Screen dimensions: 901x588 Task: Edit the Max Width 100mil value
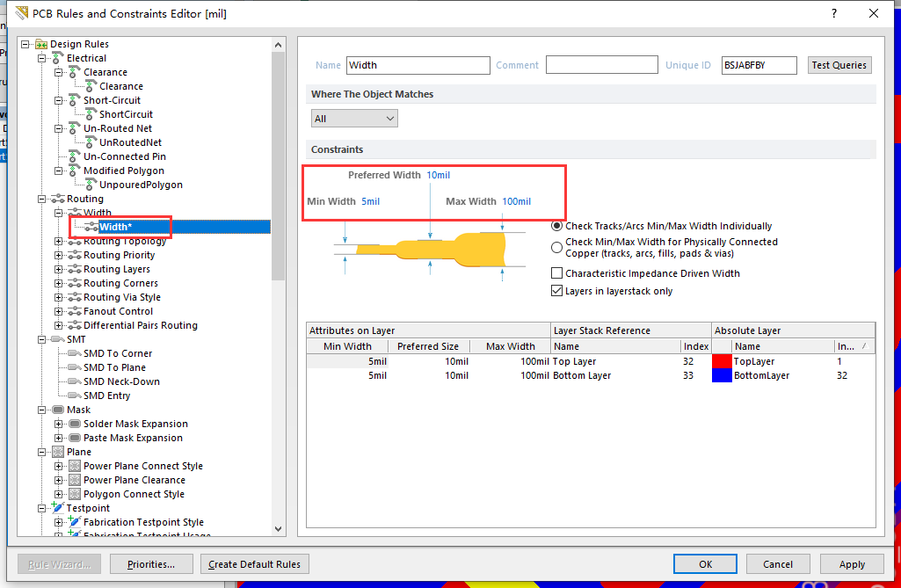tap(517, 202)
